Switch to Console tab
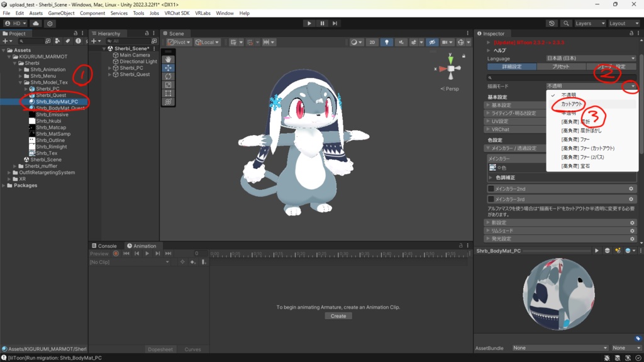 coord(104,246)
